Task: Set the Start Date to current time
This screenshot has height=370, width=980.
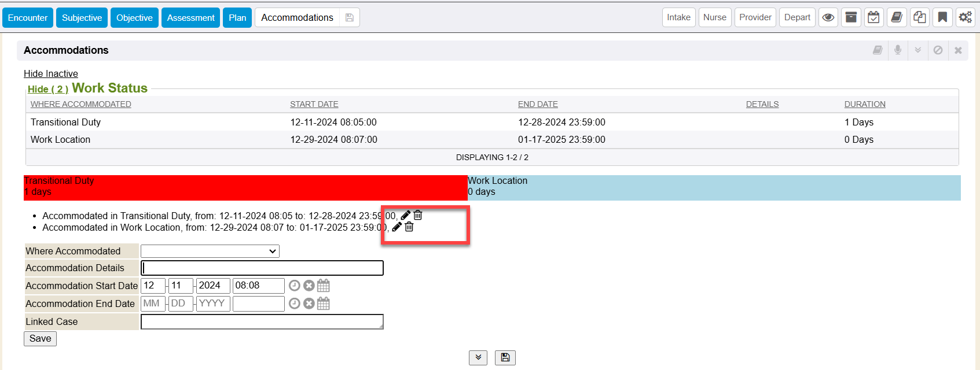Action: tap(295, 286)
